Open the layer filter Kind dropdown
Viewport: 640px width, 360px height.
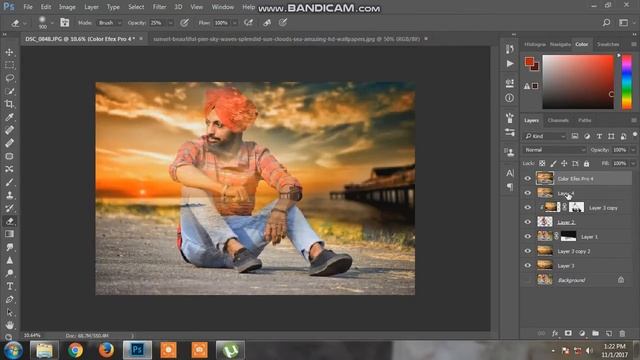point(545,136)
